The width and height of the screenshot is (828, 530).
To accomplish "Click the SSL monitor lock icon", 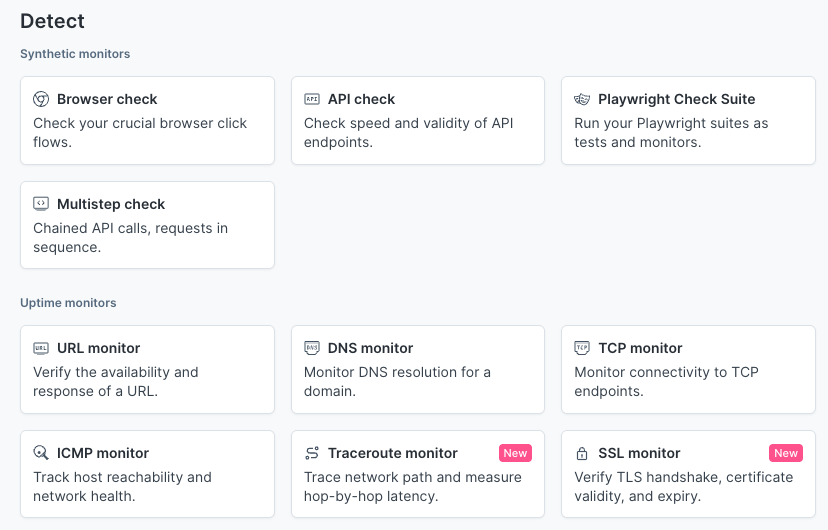I will coord(582,453).
